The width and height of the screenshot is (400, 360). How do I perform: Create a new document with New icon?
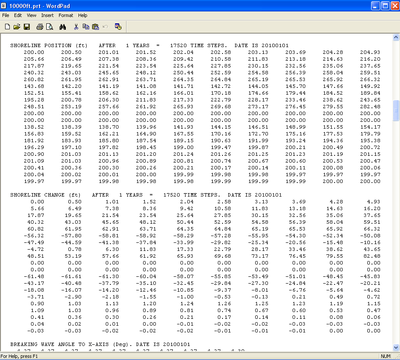7,27
